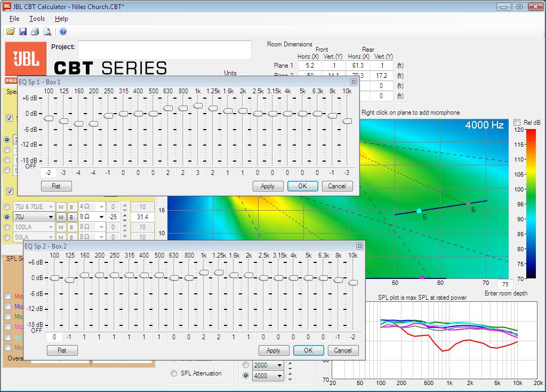
Task: Click the JBL logo image
Action: (x=26, y=59)
